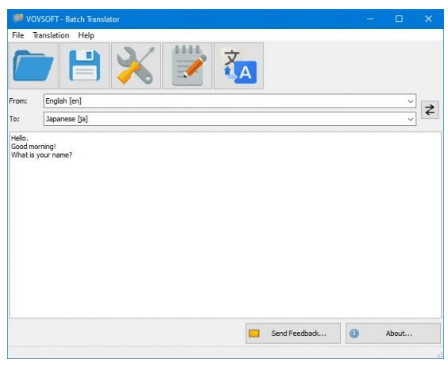This screenshot has height=365, width=448.
Task: Open settings via wrench and screwdriver icon
Action: click(x=136, y=65)
